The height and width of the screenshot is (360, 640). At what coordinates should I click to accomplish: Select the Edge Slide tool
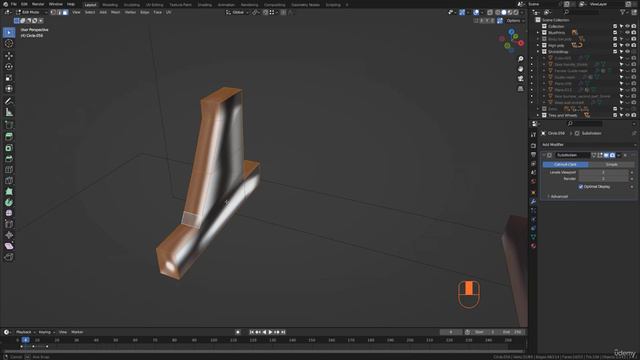[9, 224]
